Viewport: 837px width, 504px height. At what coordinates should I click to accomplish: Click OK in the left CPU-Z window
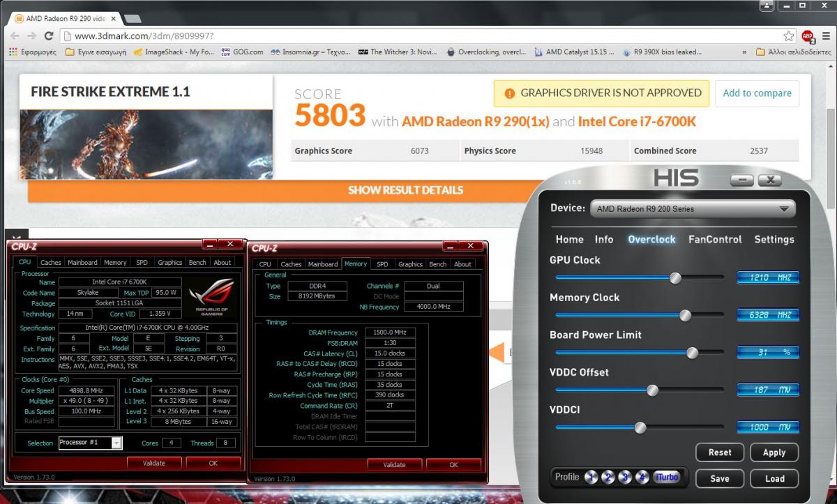coord(213,463)
